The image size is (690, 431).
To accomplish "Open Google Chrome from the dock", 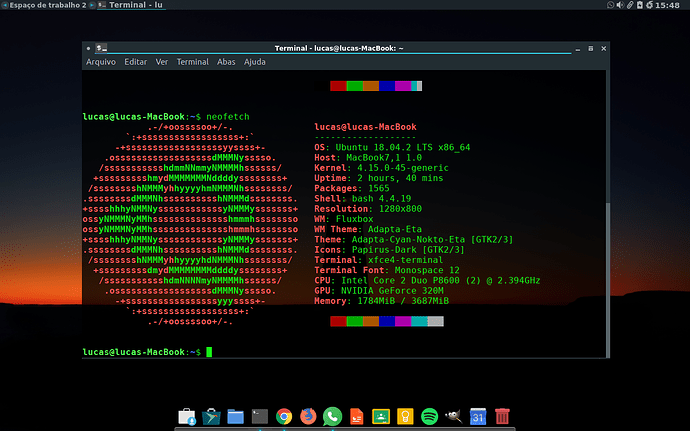I will tap(284, 416).
